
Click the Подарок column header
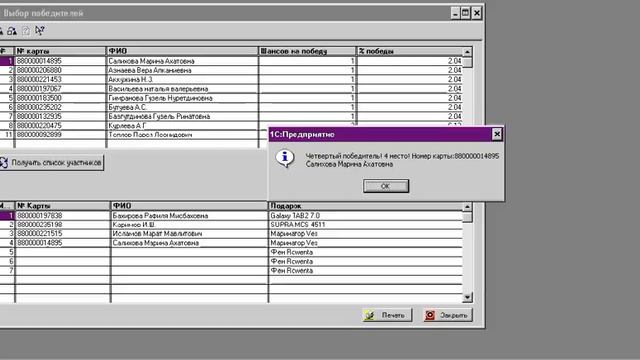click(365, 206)
